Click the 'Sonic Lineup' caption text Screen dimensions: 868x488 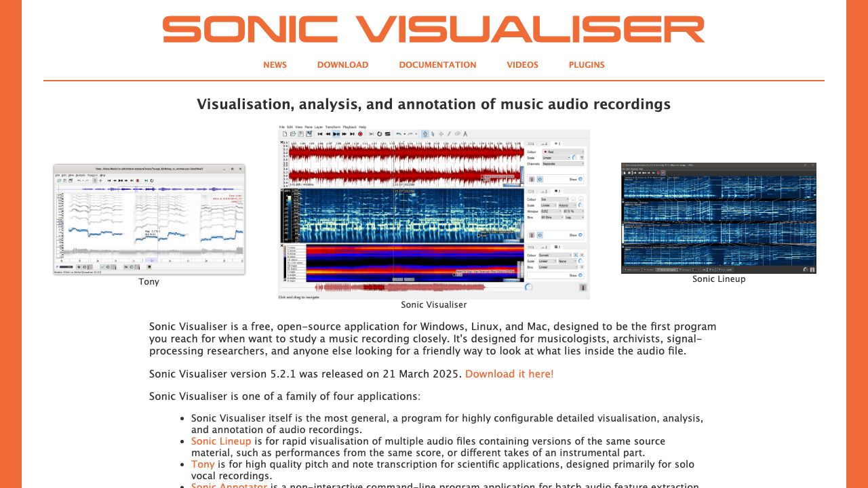click(719, 279)
